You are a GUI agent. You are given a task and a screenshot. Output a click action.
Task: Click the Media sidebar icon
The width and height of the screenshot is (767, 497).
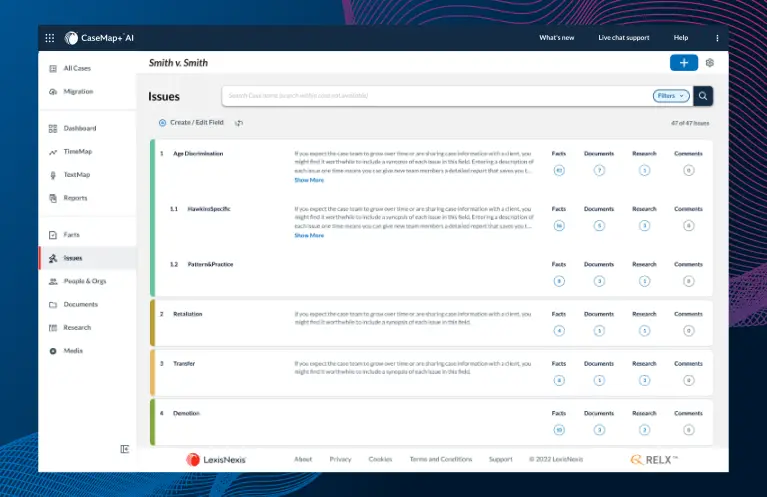[x=53, y=351]
